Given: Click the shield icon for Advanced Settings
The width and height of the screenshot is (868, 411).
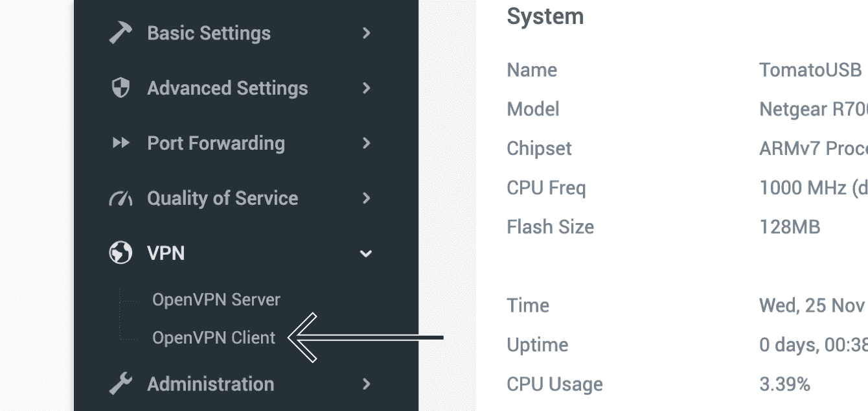Looking at the screenshot, I should (121, 88).
